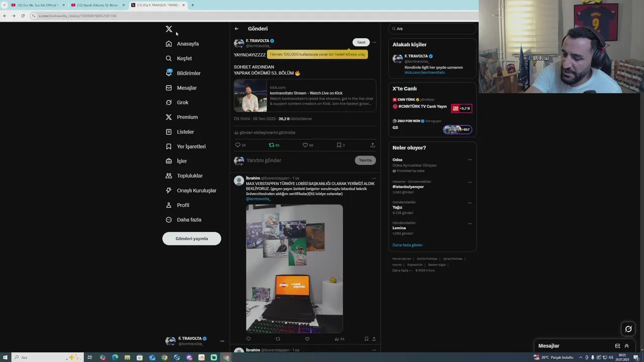The height and width of the screenshot is (362, 644).
Task: Open a new browser tab
Action: tap(192, 5)
